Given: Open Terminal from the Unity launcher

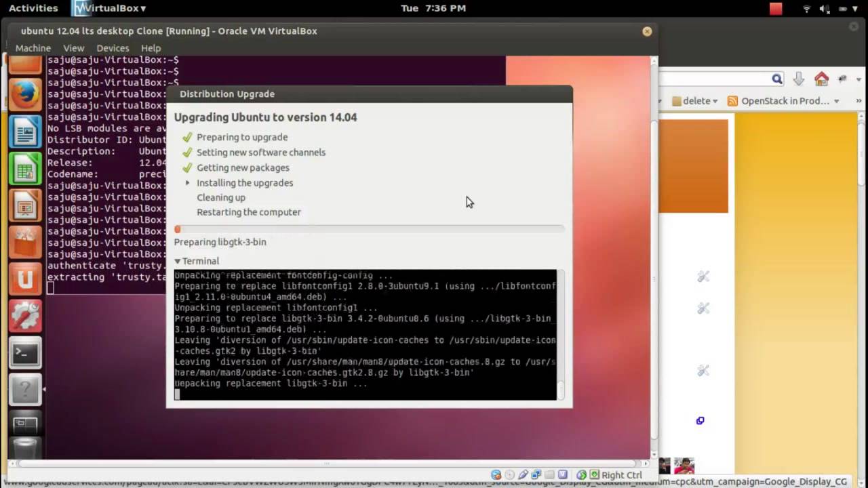Looking at the screenshot, I should click(x=25, y=352).
